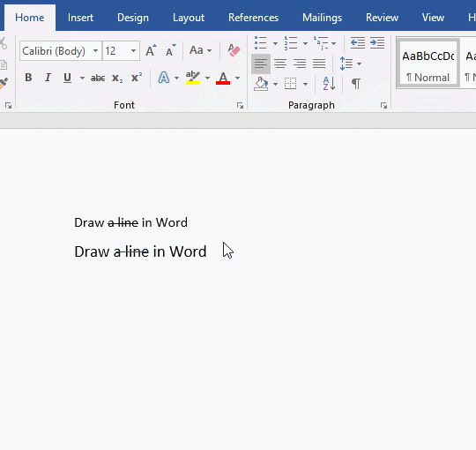
Task: Apply red Font Color
Action: [223, 78]
